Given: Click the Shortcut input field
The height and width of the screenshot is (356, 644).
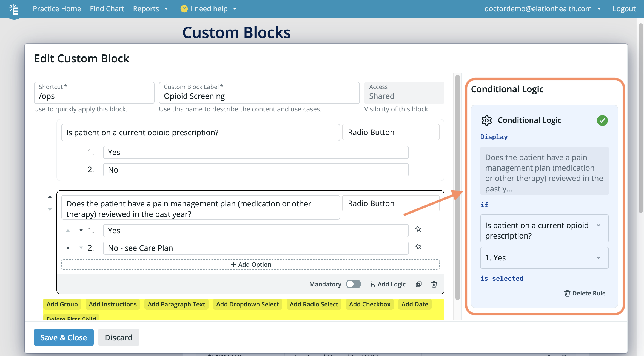Looking at the screenshot, I should click(x=94, y=96).
